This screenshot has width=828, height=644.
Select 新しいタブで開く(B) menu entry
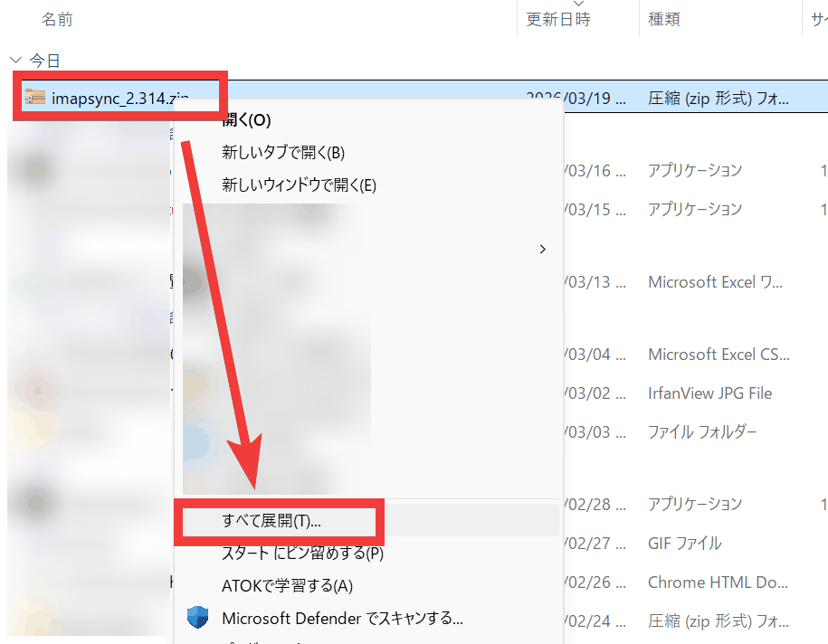point(283,153)
